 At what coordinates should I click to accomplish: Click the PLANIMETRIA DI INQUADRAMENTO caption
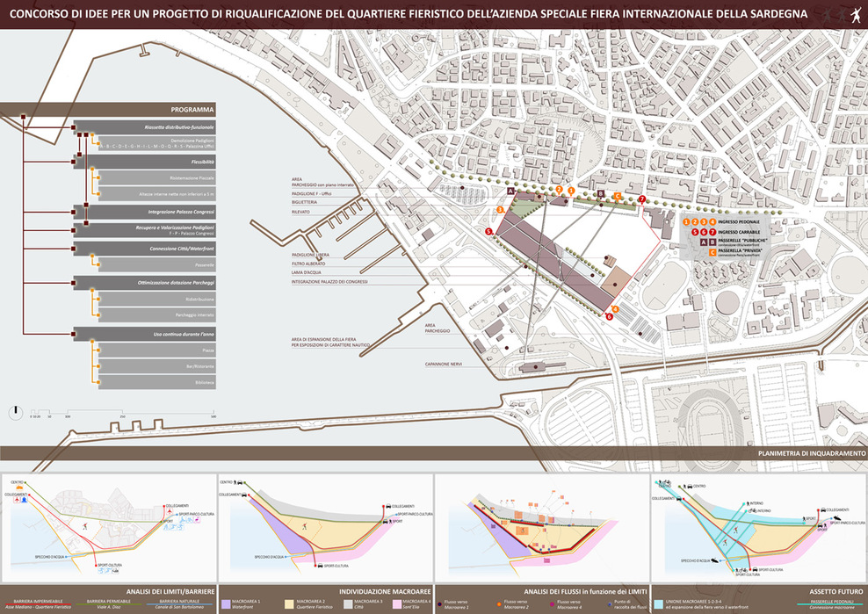tap(812, 453)
